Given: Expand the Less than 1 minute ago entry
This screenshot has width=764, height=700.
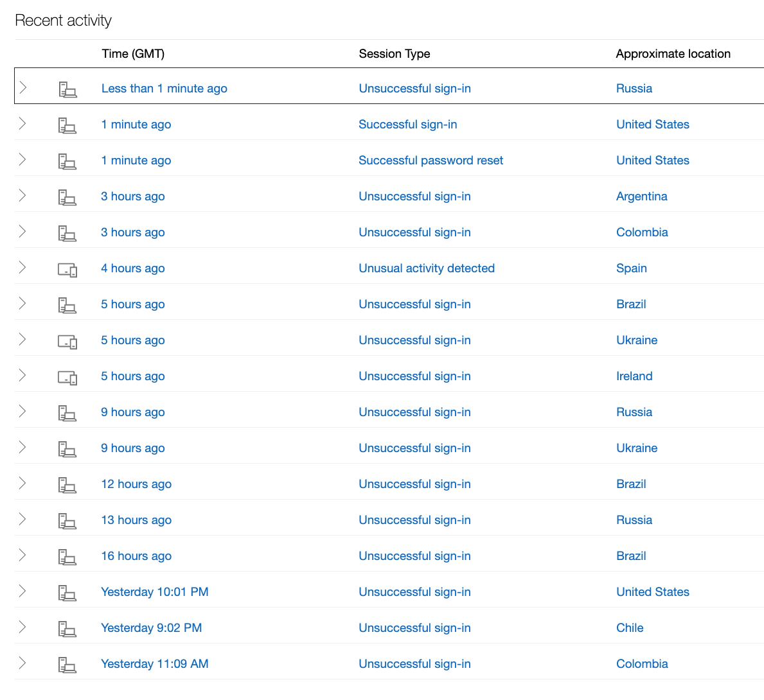Looking at the screenshot, I should (x=23, y=87).
